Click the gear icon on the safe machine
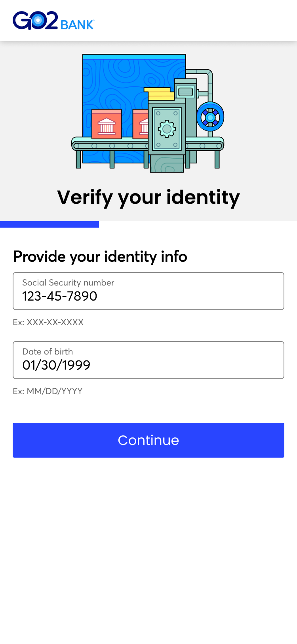This screenshot has height=644, width=297. click(x=167, y=129)
